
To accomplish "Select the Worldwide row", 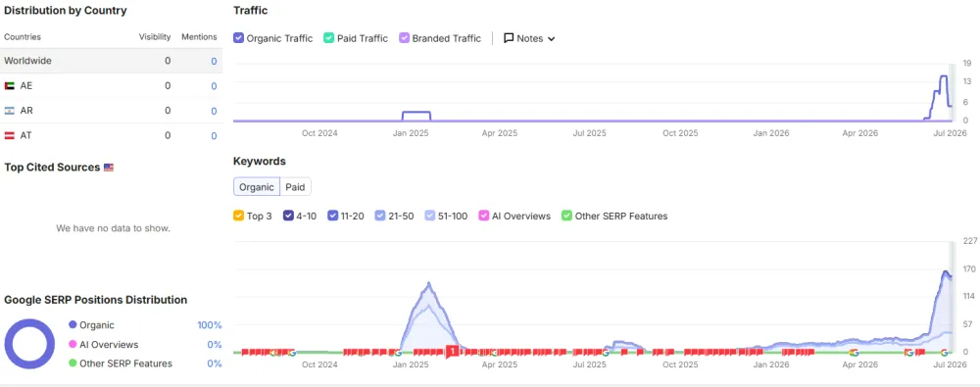I will 112,61.
